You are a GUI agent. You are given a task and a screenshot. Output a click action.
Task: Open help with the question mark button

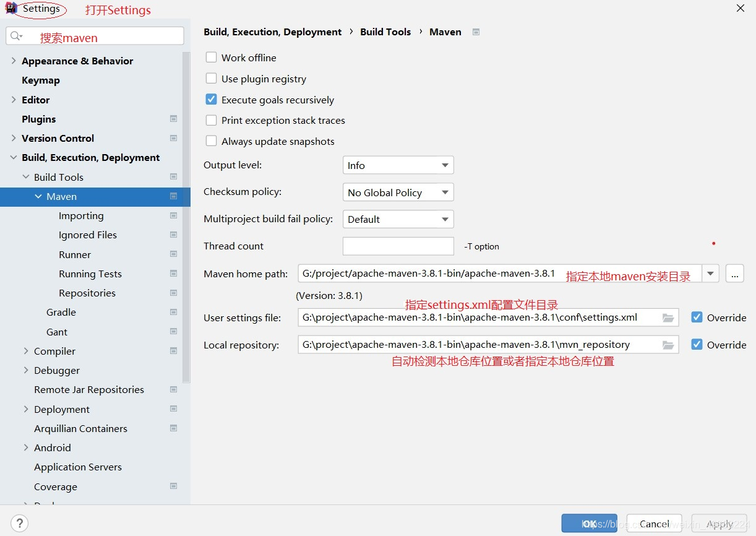(19, 523)
